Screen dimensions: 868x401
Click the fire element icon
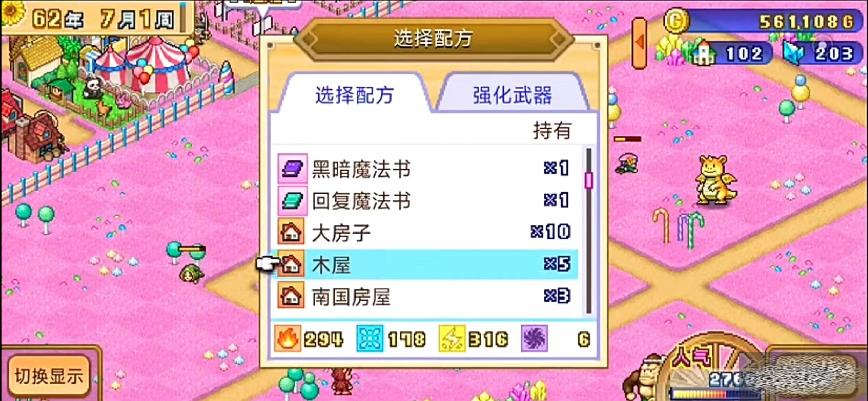[287, 338]
